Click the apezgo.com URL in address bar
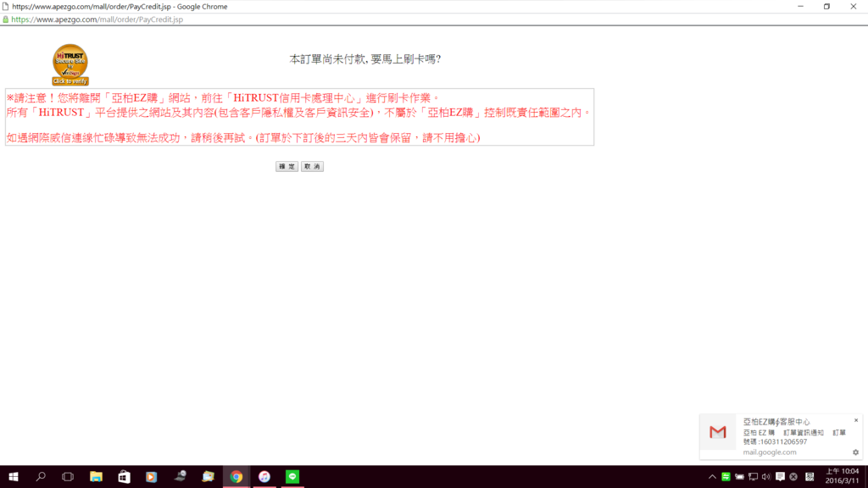This screenshot has width=868, height=488. coord(97,19)
